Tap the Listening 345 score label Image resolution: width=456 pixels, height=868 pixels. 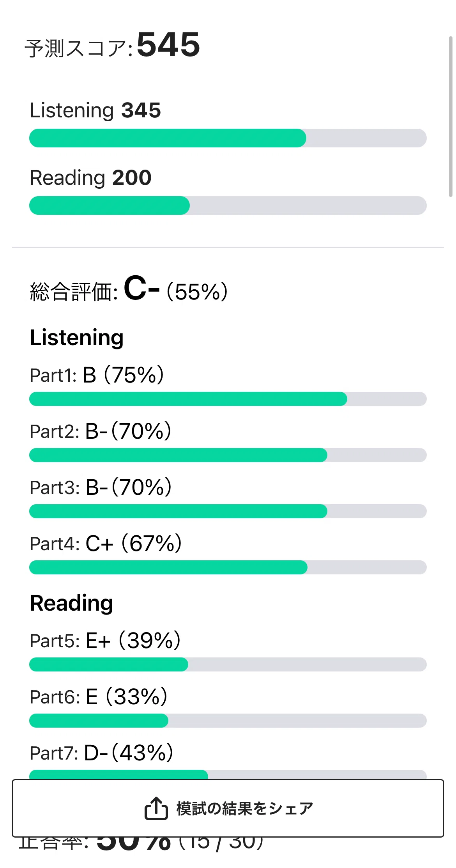pyautogui.click(x=95, y=110)
